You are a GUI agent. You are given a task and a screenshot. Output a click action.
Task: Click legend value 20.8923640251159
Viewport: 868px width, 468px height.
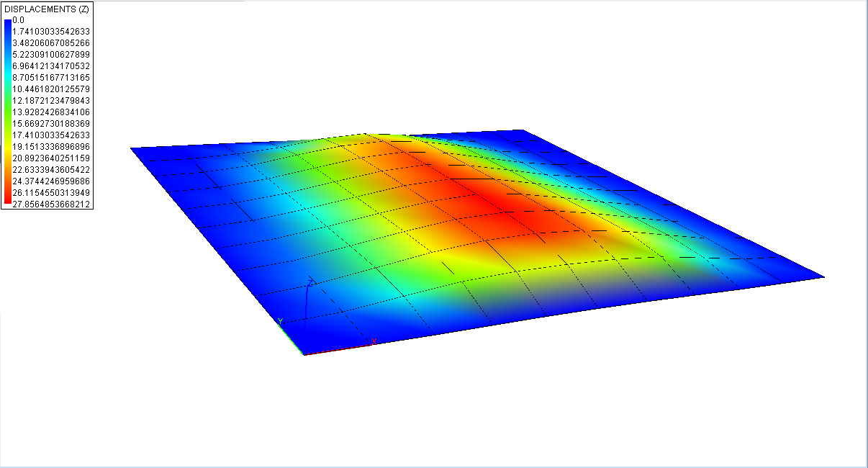(x=51, y=158)
